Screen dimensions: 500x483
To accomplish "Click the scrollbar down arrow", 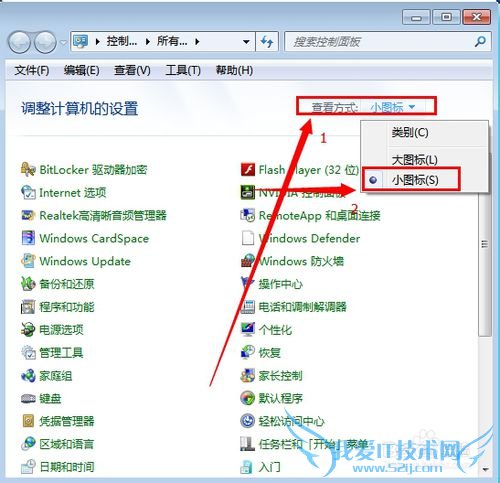I will (485, 470).
